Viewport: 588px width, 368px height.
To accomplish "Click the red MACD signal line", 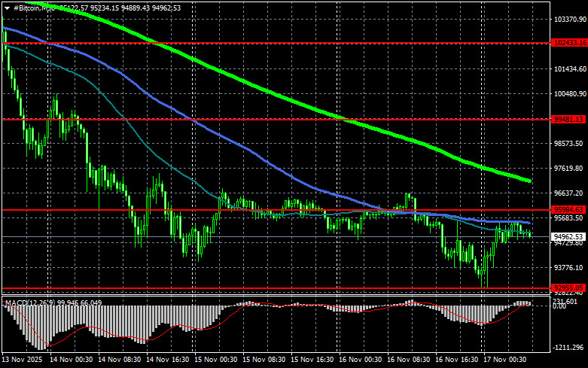I will (x=53, y=344).
